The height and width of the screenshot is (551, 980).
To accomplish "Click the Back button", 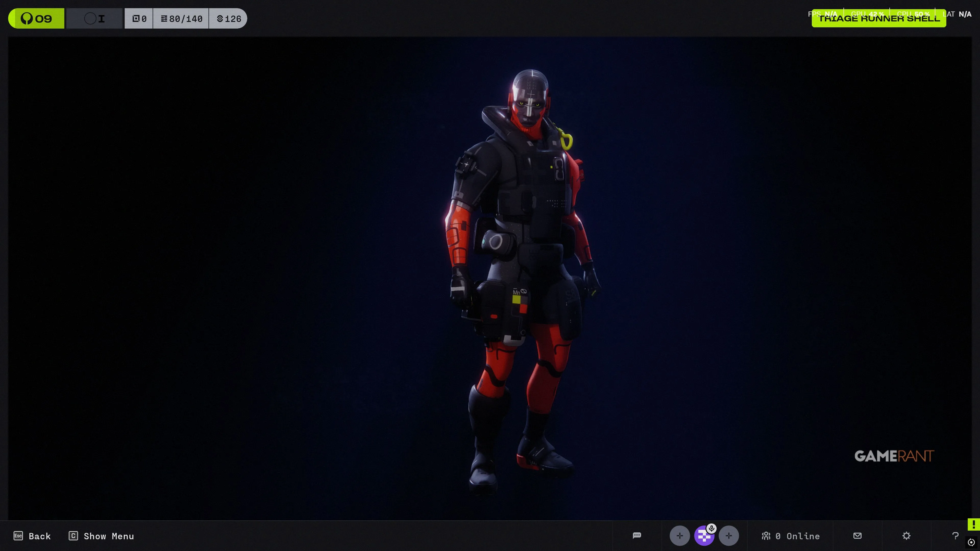I will click(40, 536).
